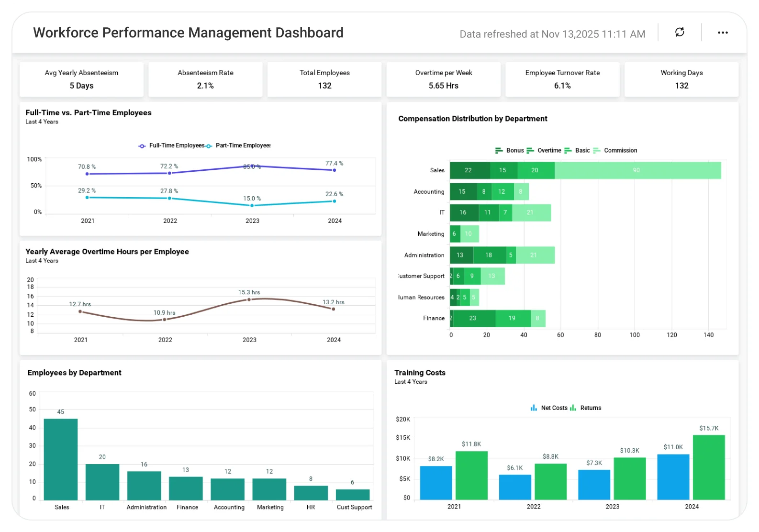
Task: Open the three-dot more options menu
Action: 723,33
